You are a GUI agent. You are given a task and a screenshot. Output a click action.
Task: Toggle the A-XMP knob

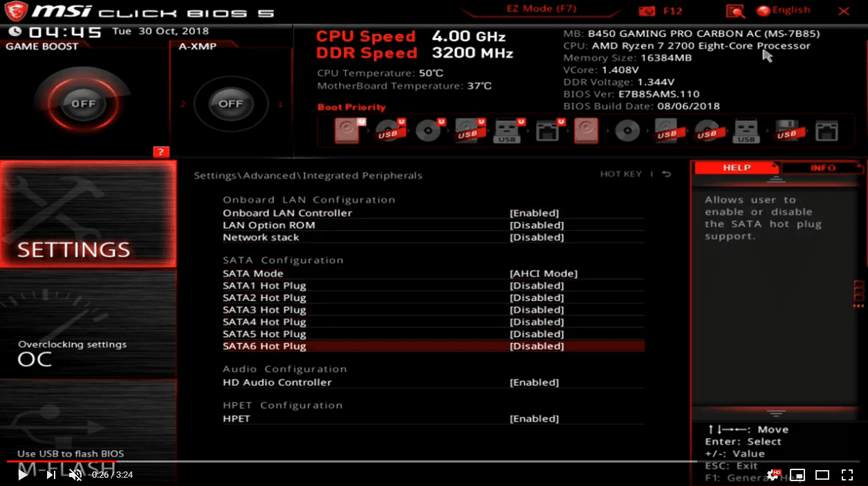click(230, 104)
